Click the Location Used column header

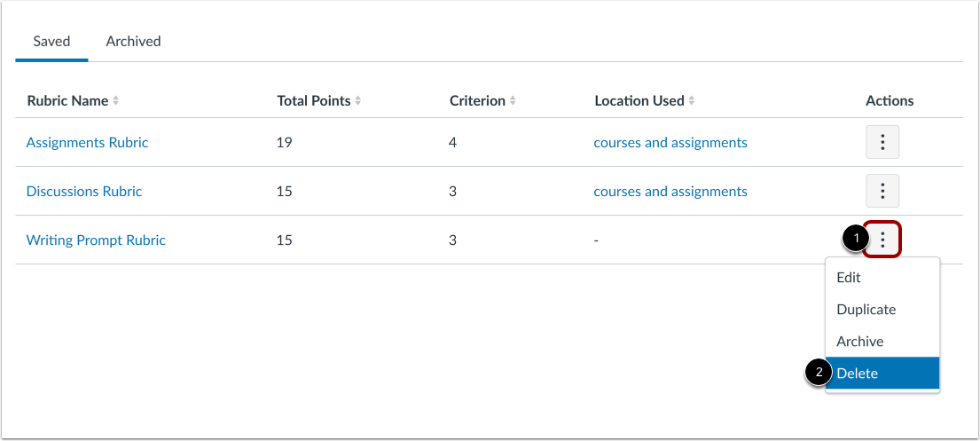[x=639, y=101]
